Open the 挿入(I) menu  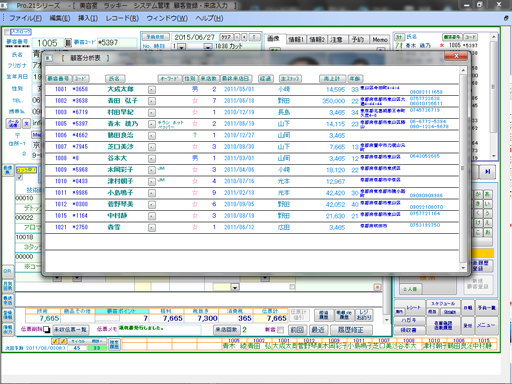88,18
